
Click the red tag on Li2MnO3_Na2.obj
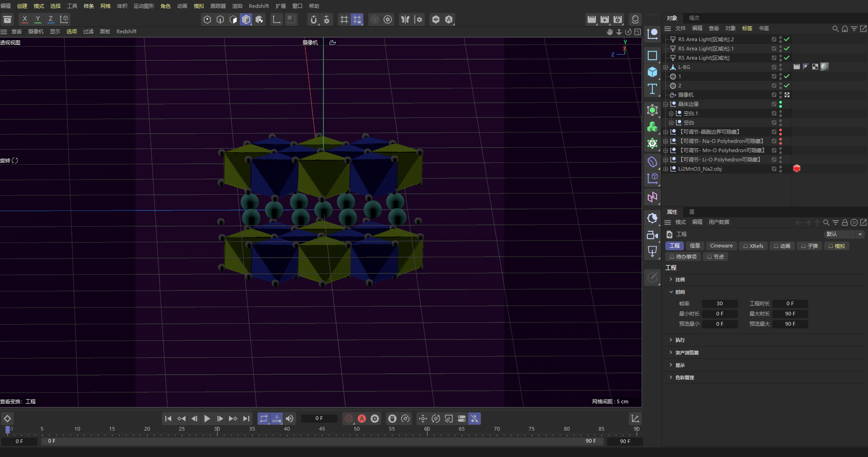pyautogui.click(x=797, y=168)
